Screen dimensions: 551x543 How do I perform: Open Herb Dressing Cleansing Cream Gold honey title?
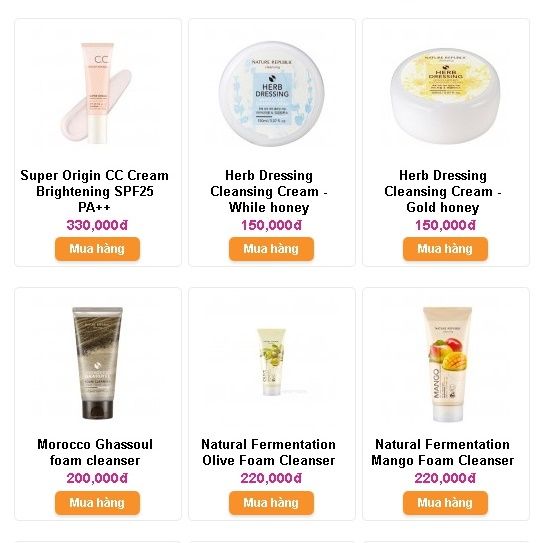pos(443,191)
